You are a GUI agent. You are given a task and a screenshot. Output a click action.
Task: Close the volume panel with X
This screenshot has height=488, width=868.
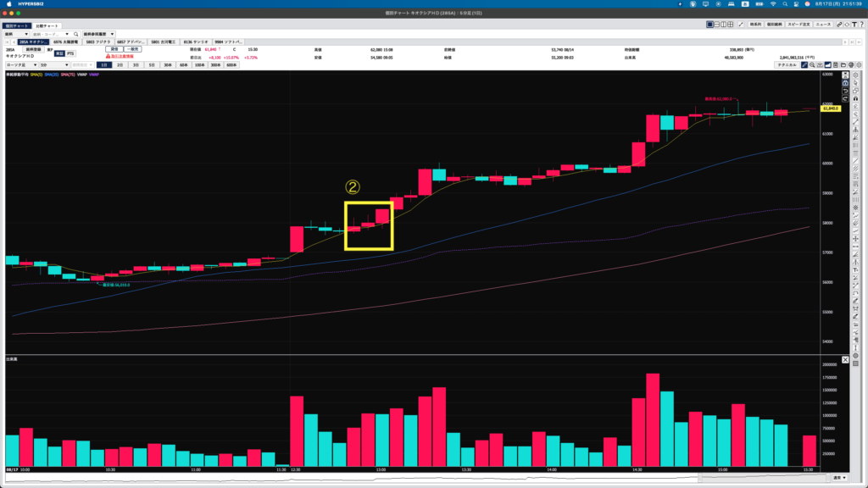click(x=845, y=360)
